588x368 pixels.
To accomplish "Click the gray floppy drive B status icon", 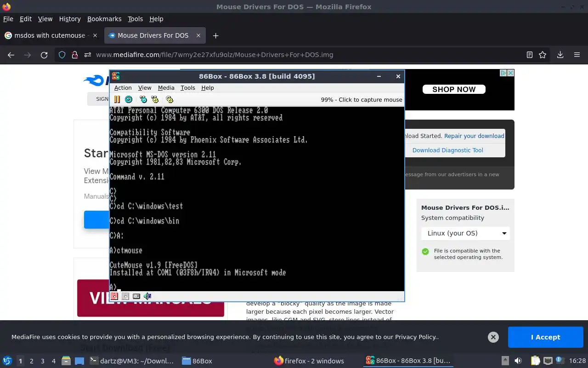I will 125,296.
